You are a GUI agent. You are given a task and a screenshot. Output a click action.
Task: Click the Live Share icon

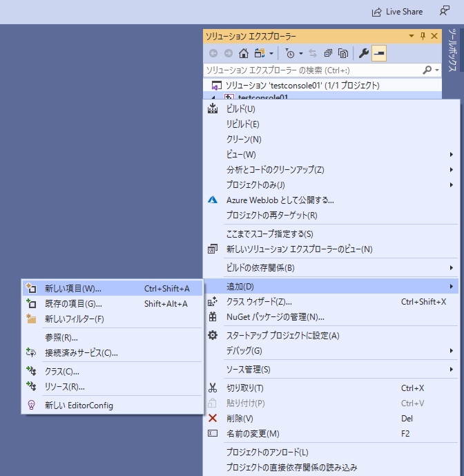click(x=376, y=12)
